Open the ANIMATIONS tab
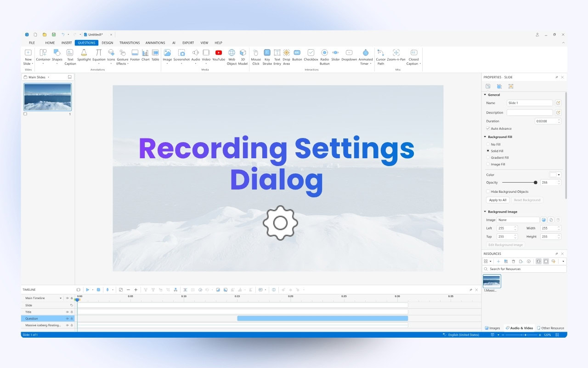 coord(155,43)
